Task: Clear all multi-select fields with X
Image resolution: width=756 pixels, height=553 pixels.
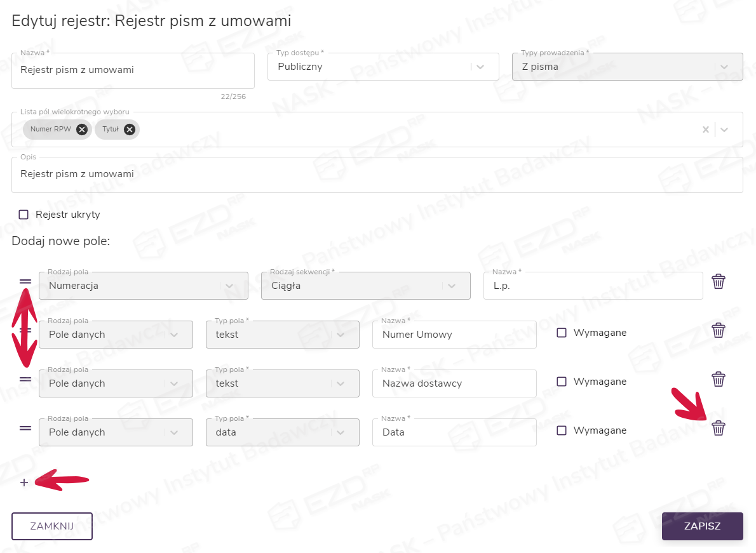Action: [705, 130]
